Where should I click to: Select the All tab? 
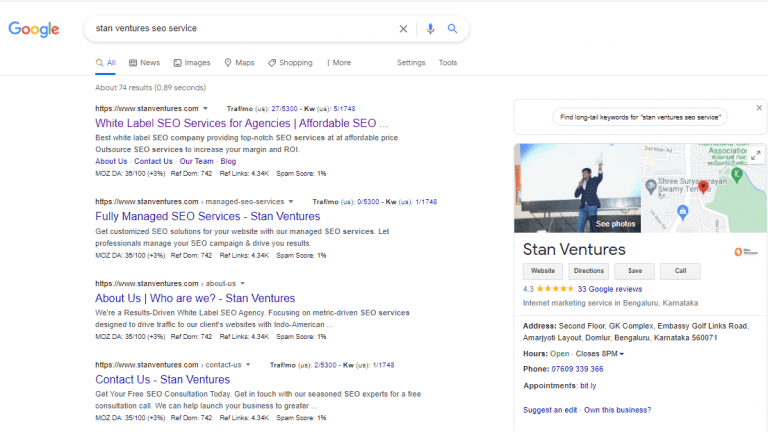(x=105, y=63)
